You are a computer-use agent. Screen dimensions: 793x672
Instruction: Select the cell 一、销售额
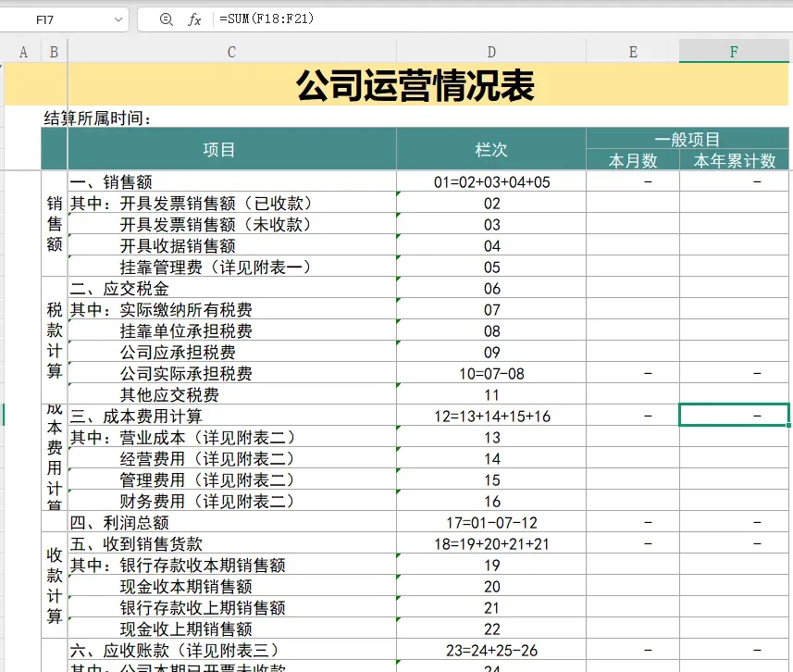(232, 181)
